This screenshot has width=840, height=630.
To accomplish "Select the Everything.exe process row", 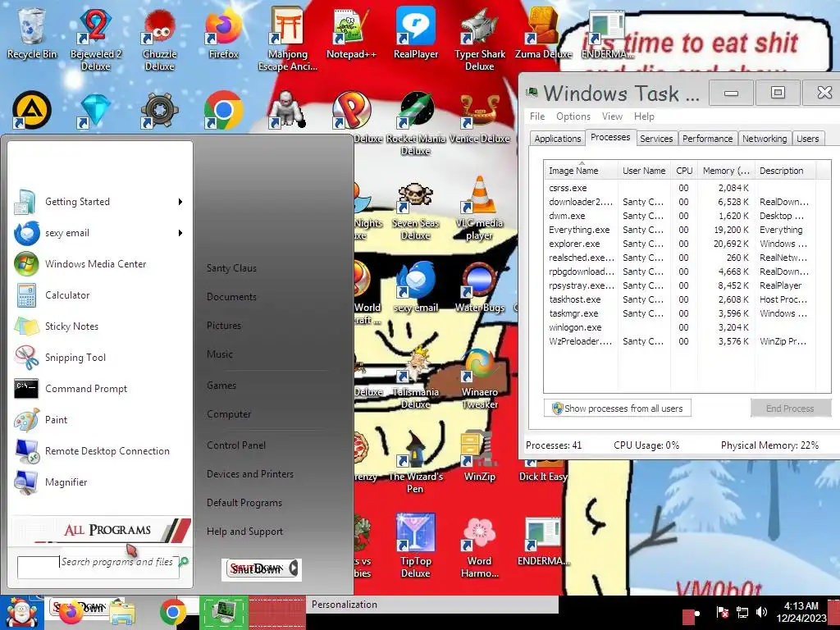I will click(x=678, y=230).
